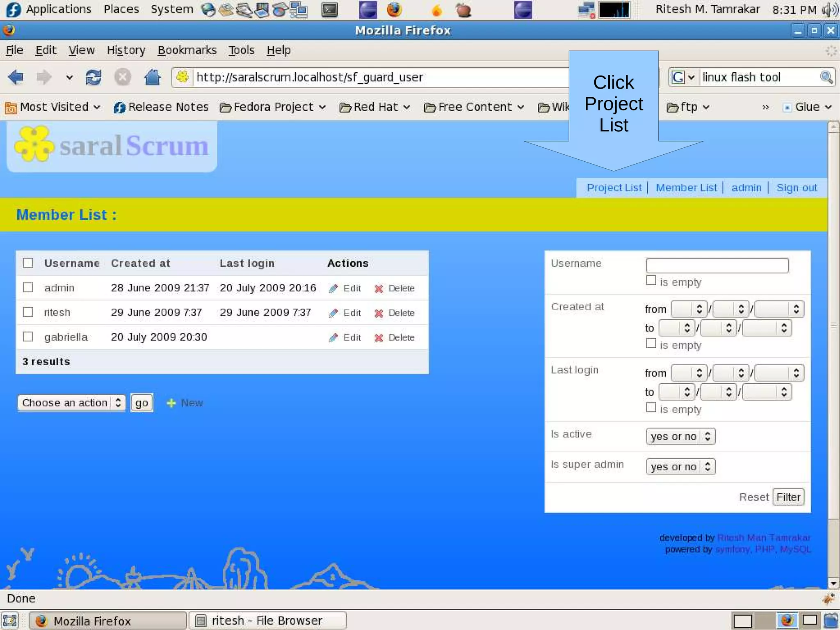Toggle select-all checkbox in table header
The image size is (840, 630).
click(28, 263)
